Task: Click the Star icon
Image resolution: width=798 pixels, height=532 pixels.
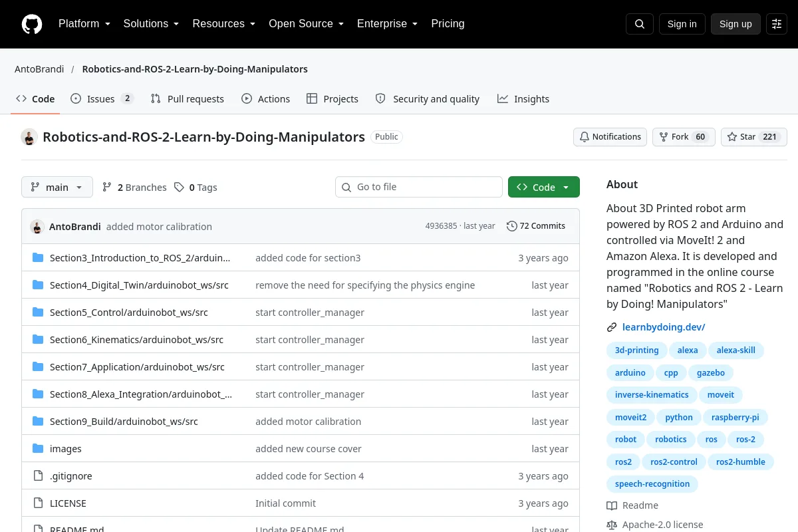Action: [x=732, y=137]
